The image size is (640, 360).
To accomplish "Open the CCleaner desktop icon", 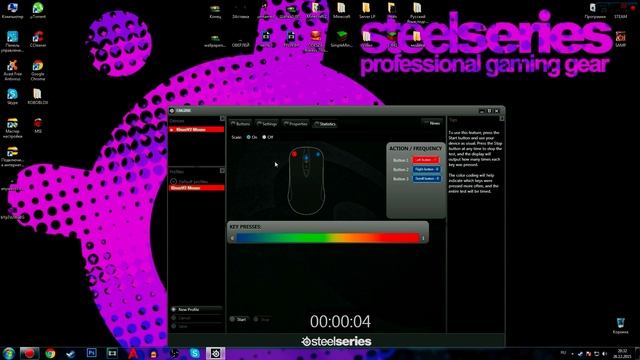I will (38, 39).
